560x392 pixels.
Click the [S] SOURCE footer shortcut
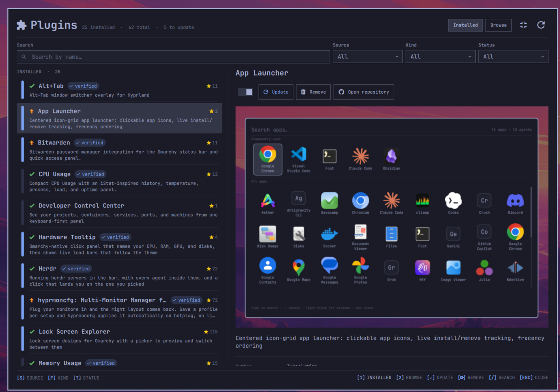tap(30, 378)
